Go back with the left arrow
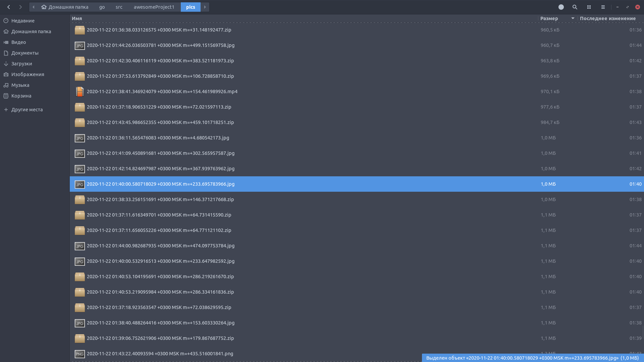 9,7
